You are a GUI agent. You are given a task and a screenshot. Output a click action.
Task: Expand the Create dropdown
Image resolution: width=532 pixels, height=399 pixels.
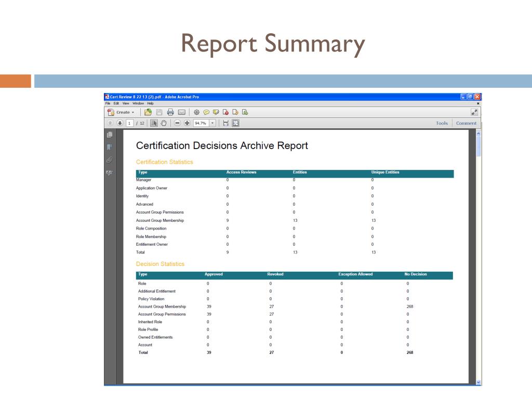[x=121, y=112]
